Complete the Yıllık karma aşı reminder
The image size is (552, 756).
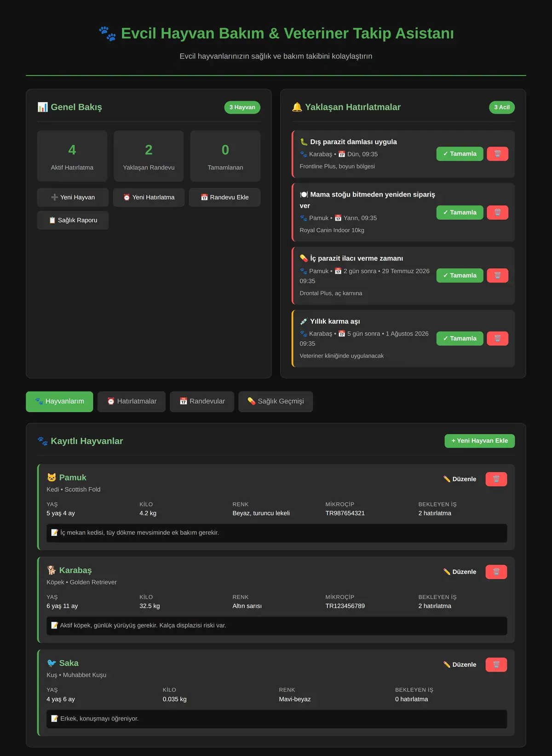click(460, 338)
